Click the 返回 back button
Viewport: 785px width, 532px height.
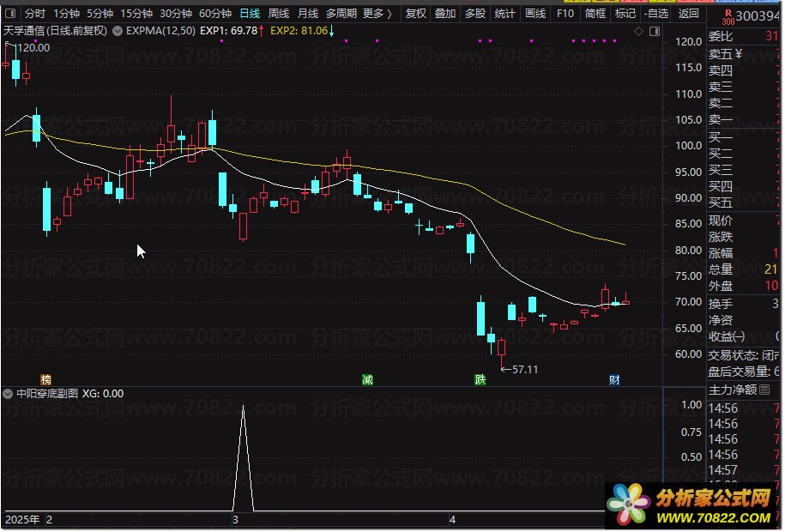point(688,14)
